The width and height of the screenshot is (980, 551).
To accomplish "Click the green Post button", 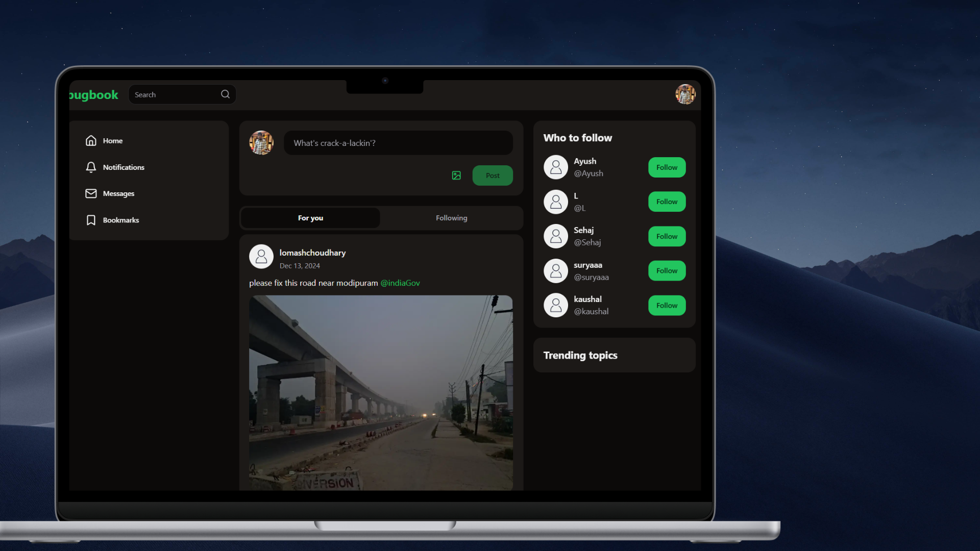I will (493, 176).
